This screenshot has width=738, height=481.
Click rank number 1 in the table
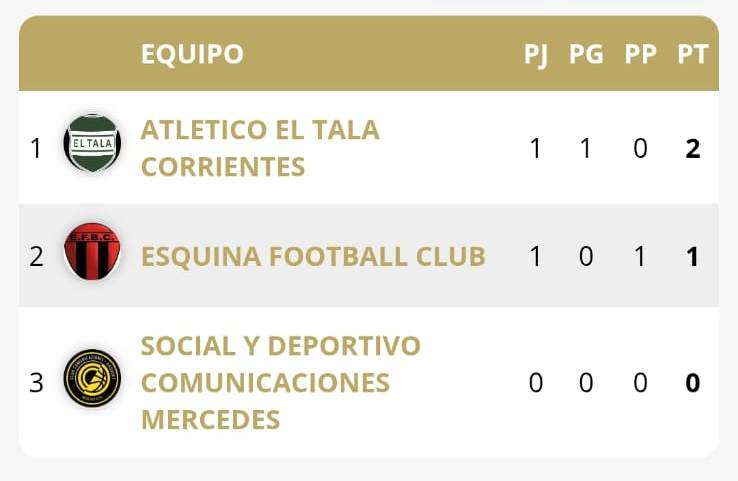click(x=37, y=149)
